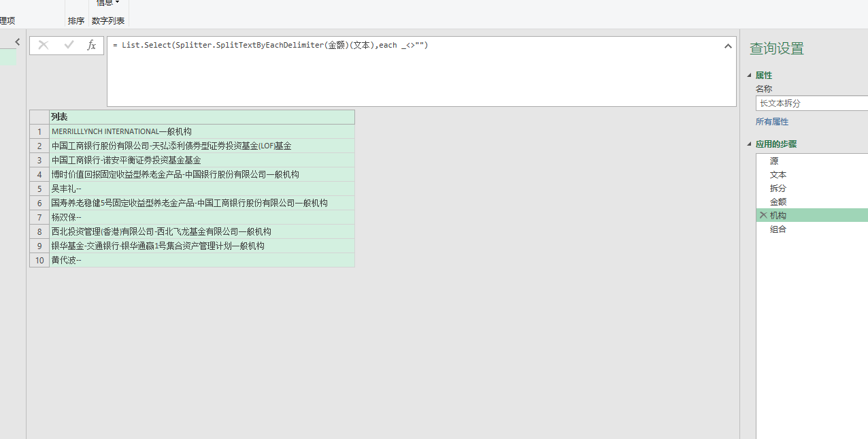Click the 排序 ribbon group label
The image size is (868, 439).
76,21
